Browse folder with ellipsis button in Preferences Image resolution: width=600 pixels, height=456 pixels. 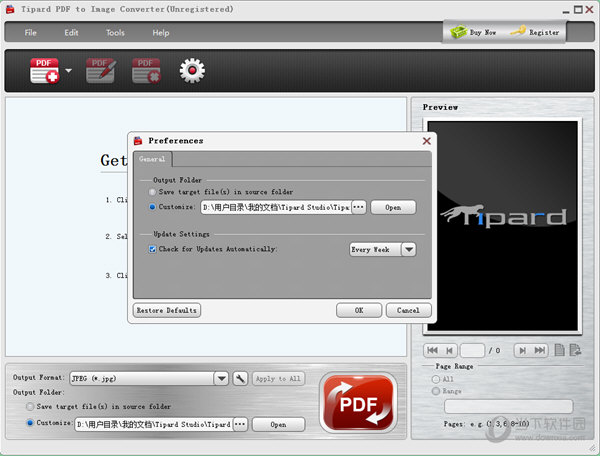click(x=359, y=207)
